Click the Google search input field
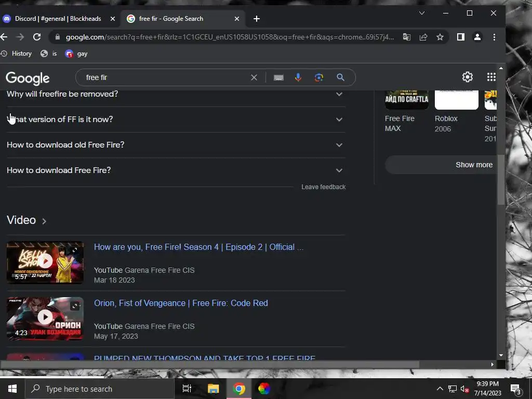The image size is (532, 399). (x=166, y=77)
